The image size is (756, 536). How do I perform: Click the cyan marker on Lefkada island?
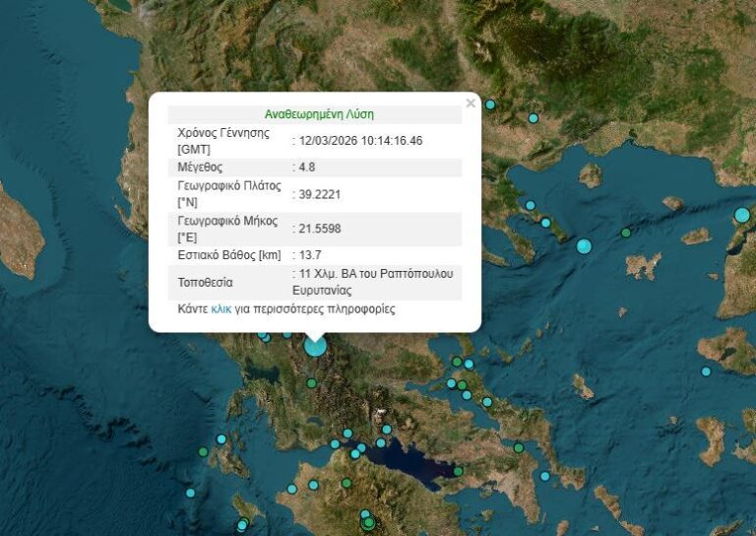[221, 439]
